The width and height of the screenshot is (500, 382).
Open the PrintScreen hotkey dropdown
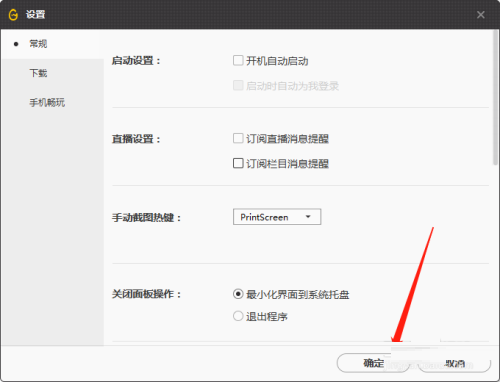tap(277, 217)
